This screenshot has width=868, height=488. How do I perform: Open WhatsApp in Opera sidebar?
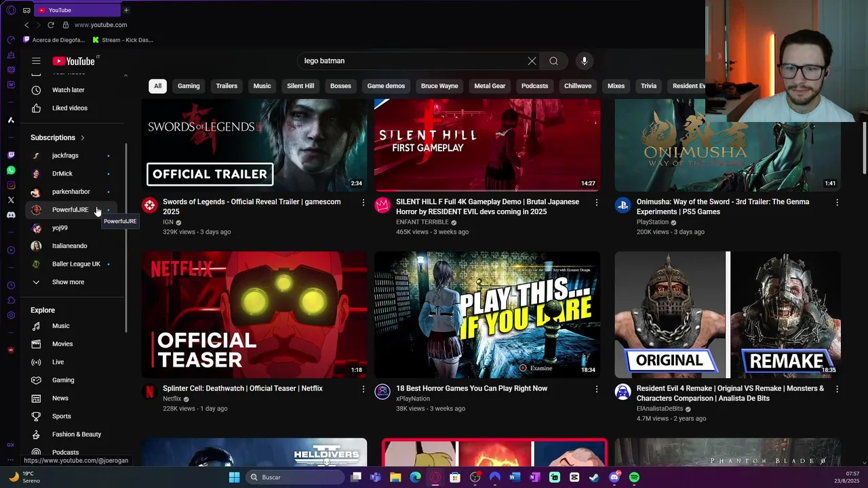(11, 170)
